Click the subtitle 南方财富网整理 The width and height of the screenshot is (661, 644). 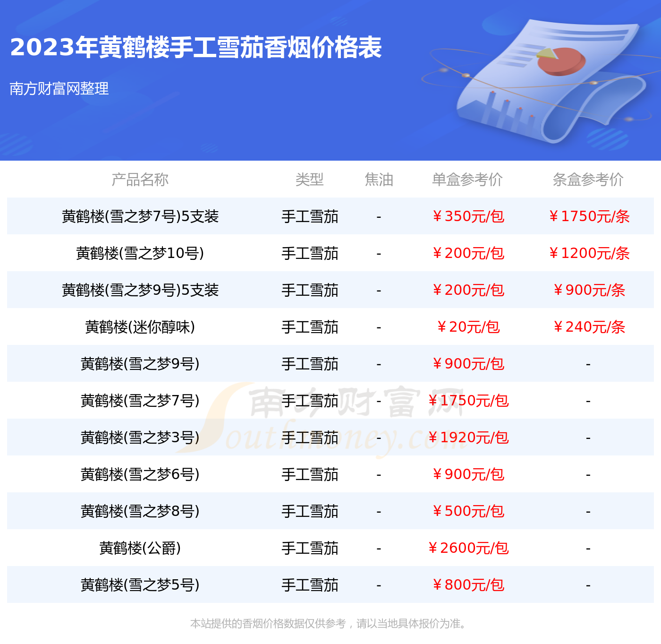point(59,88)
